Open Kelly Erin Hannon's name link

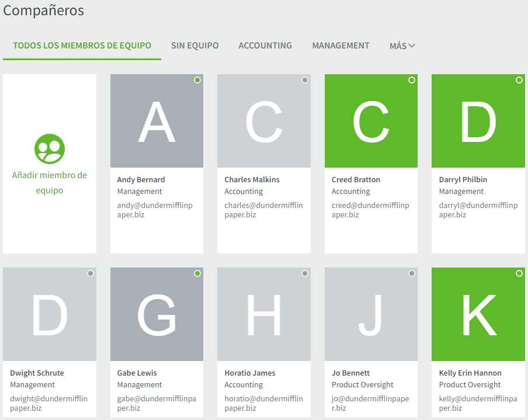tap(470, 373)
